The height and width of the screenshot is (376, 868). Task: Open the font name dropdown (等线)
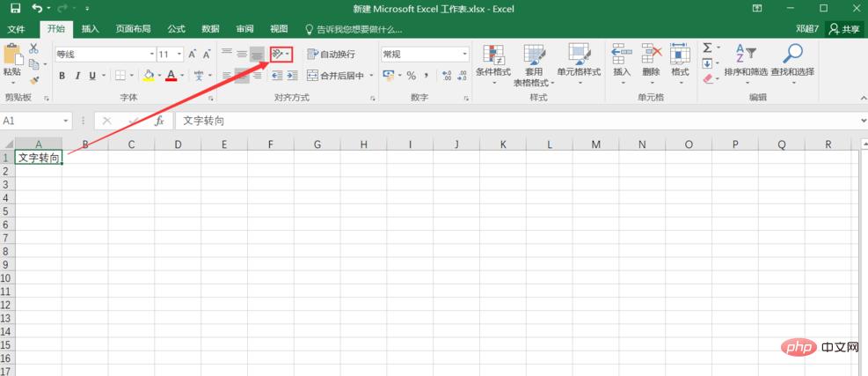pos(152,55)
